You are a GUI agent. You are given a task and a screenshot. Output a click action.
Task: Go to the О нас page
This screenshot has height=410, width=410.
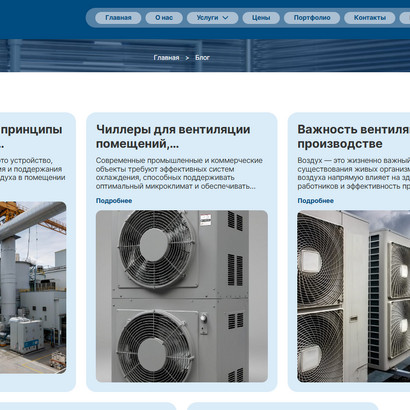pyautogui.click(x=164, y=18)
